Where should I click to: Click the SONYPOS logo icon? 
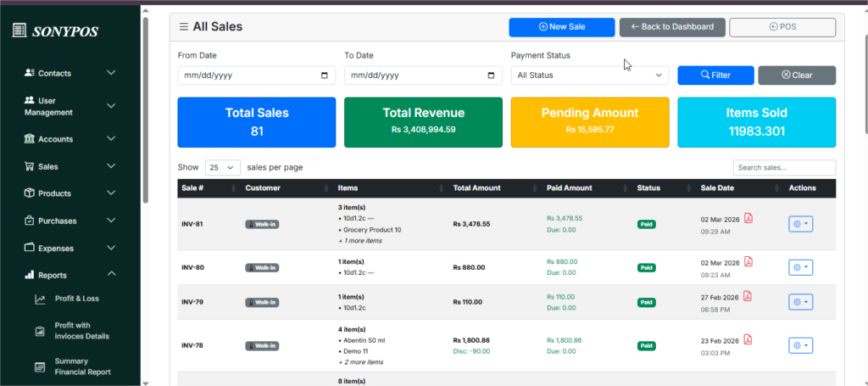click(x=19, y=31)
